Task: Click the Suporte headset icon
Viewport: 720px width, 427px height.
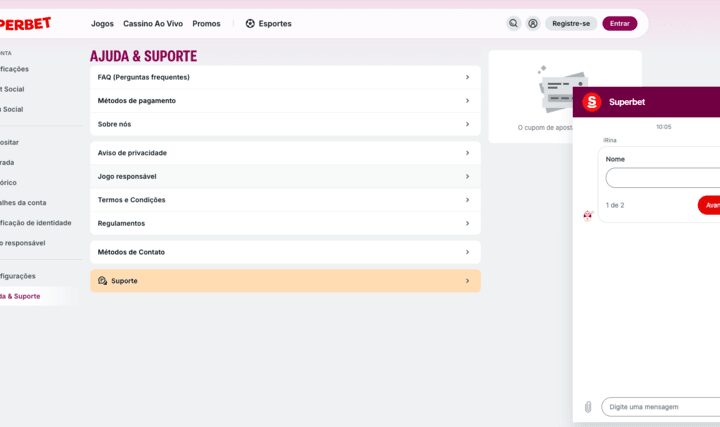Action: [x=102, y=281]
